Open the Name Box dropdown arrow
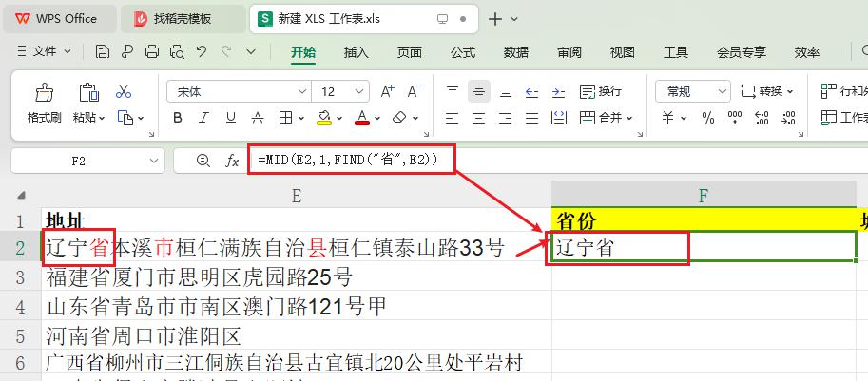 point(153,161)
